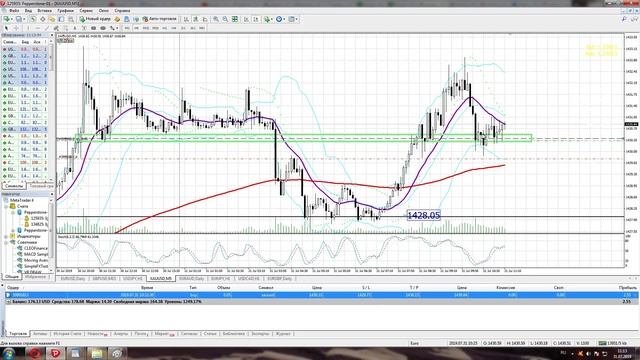Select the crosshair tool
Screen dimensions: 640x360
(16, 28)
